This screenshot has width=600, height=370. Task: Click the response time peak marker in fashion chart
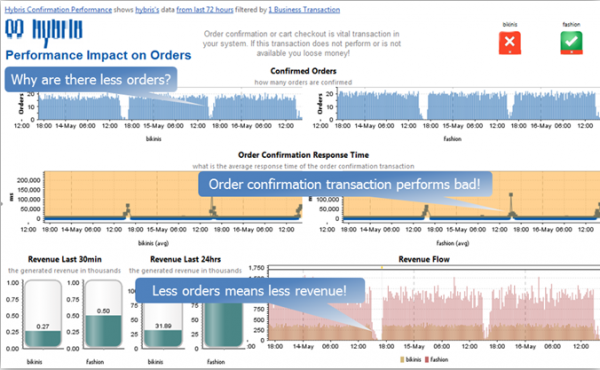pos(511,195)
